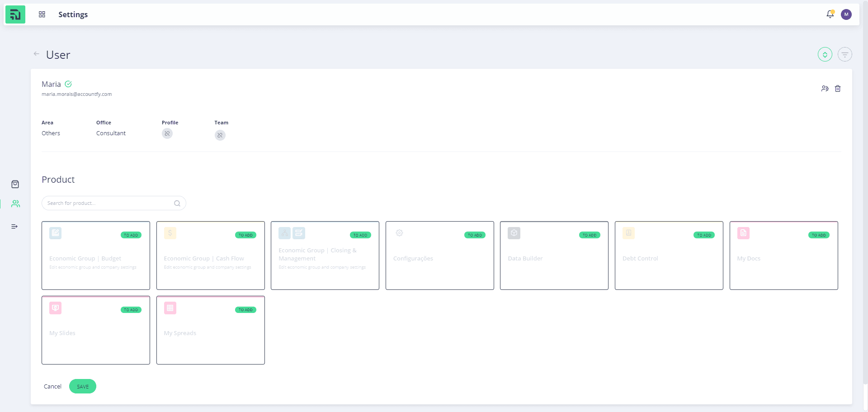This screenshot has height=412, width=868.
Task: Click the Economic Group | Budget title
Action: [x=85, y=259]
